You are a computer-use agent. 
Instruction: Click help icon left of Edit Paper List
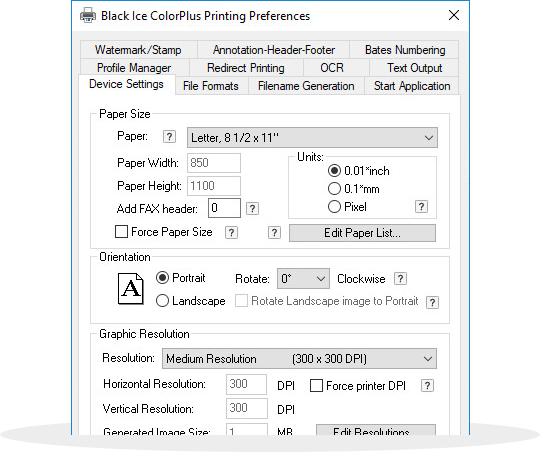click(274, 233)
